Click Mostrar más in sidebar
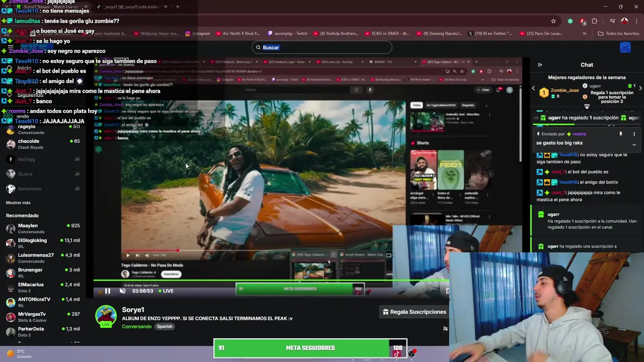Image resolution: width=644 pixels, height=362 pixels. (x=18, y=203)
